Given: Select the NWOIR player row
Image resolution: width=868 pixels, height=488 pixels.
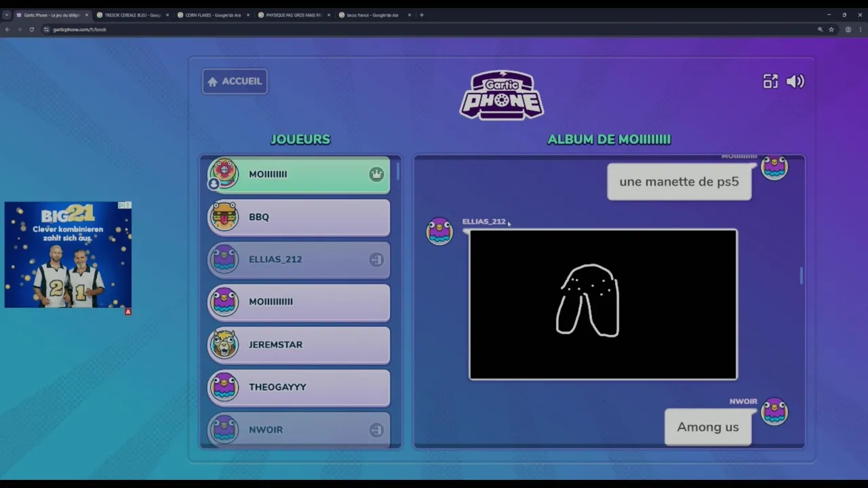Looking at the screenshot, I should tap(299, 429).
